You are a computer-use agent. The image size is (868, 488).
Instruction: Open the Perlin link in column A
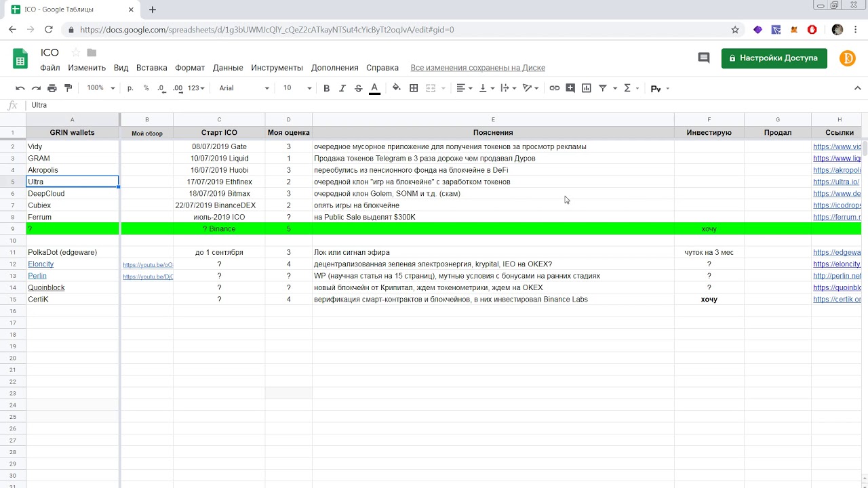tap(37, 276)
